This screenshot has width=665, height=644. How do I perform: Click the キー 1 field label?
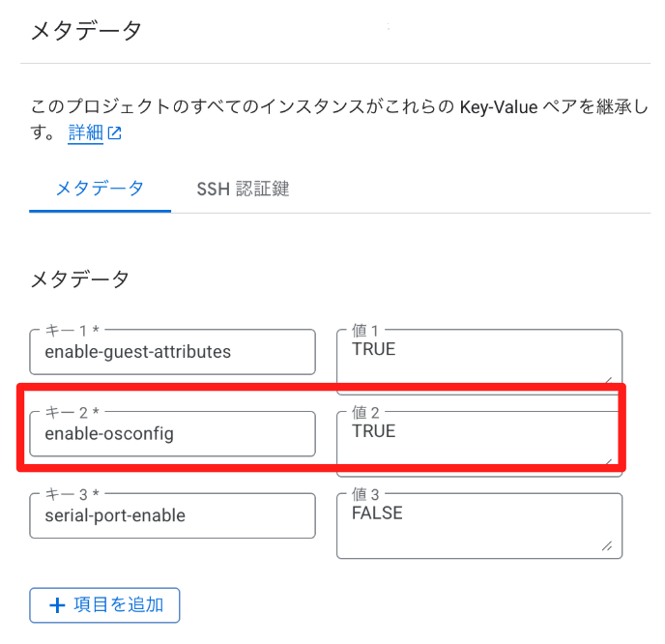(x=72, y=330)
